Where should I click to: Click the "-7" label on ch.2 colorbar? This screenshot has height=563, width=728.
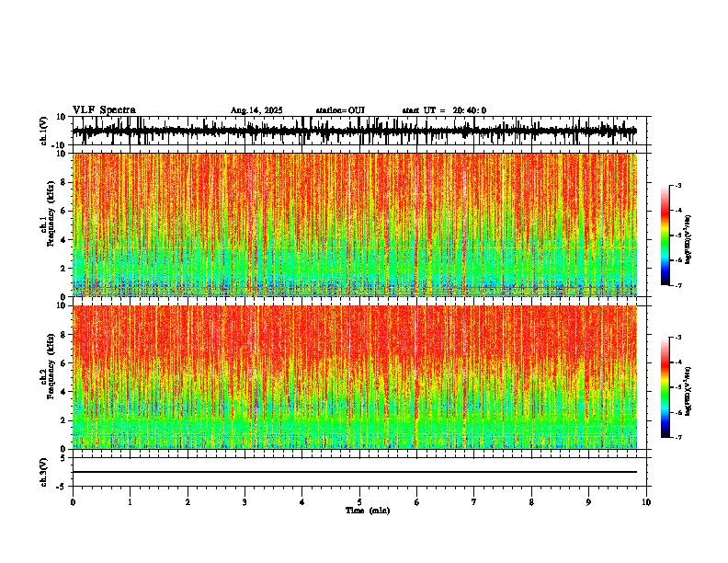point(678,437)
